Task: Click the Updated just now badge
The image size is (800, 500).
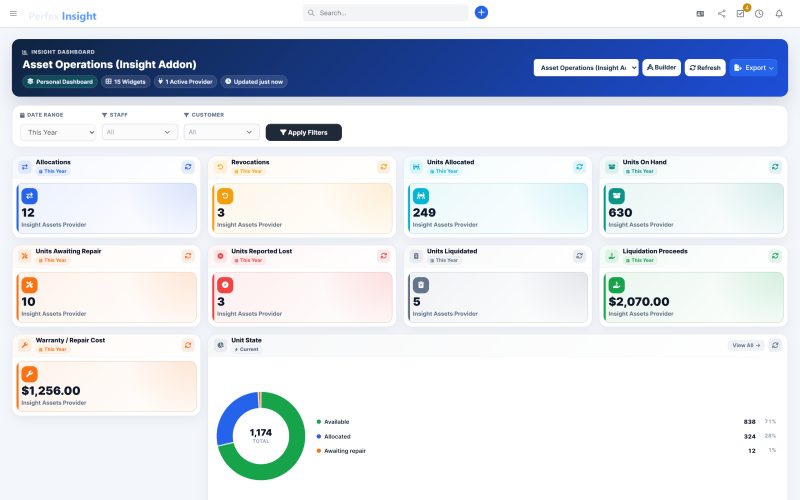Action: (x=254, y=82)
